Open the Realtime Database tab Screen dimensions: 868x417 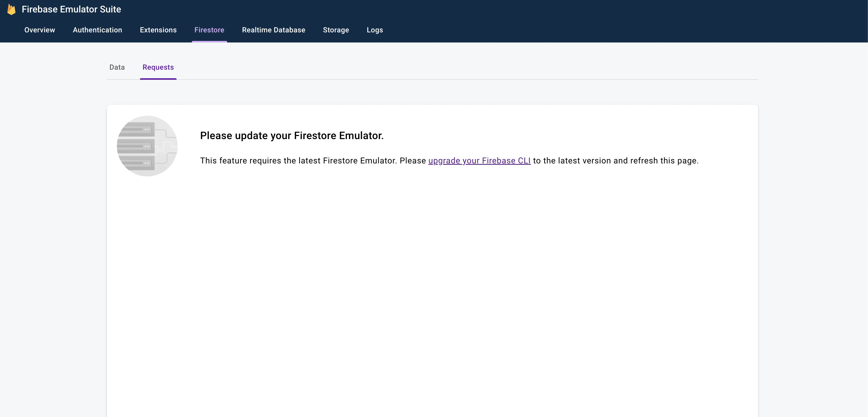pyautogui.click(x=273, y=30)
